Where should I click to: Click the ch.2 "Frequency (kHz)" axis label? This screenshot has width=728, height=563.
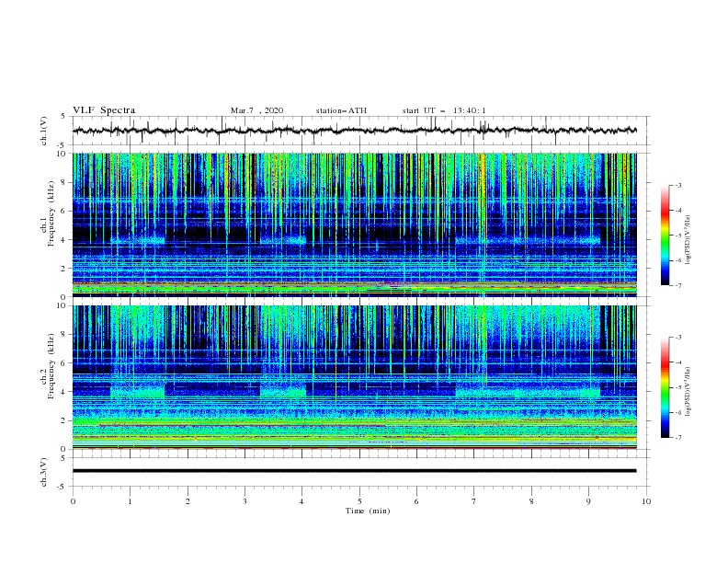click(x=51, y=365)
